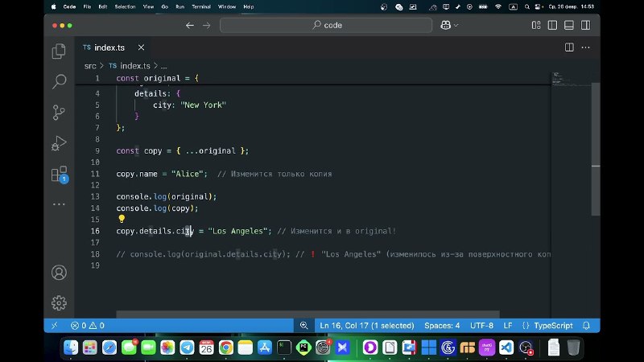Open the Run menu
This screenshot has height=362, width=644.
tap(180, 6)
